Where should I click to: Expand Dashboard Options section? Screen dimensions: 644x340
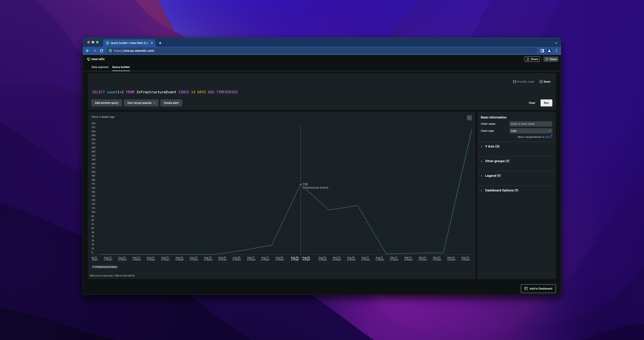coord(501,191)
